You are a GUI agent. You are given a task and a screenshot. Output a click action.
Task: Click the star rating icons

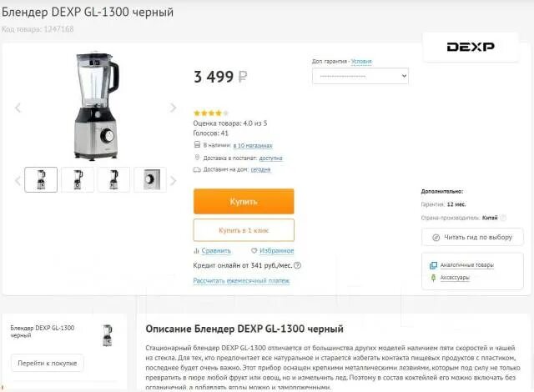(x=211, y=113)
